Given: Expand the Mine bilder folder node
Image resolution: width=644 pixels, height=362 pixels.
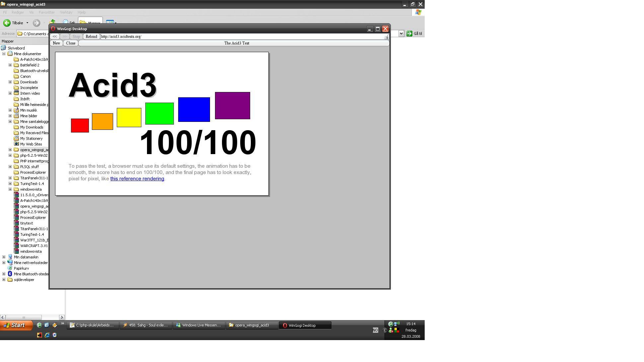Looking at the screenshot, I should 10,116.
